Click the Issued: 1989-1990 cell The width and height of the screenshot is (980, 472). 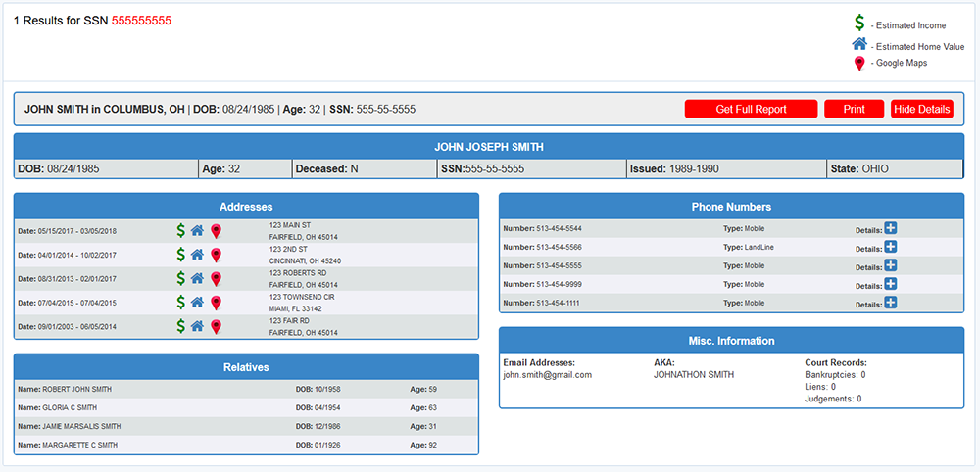(x=725, y=169)
